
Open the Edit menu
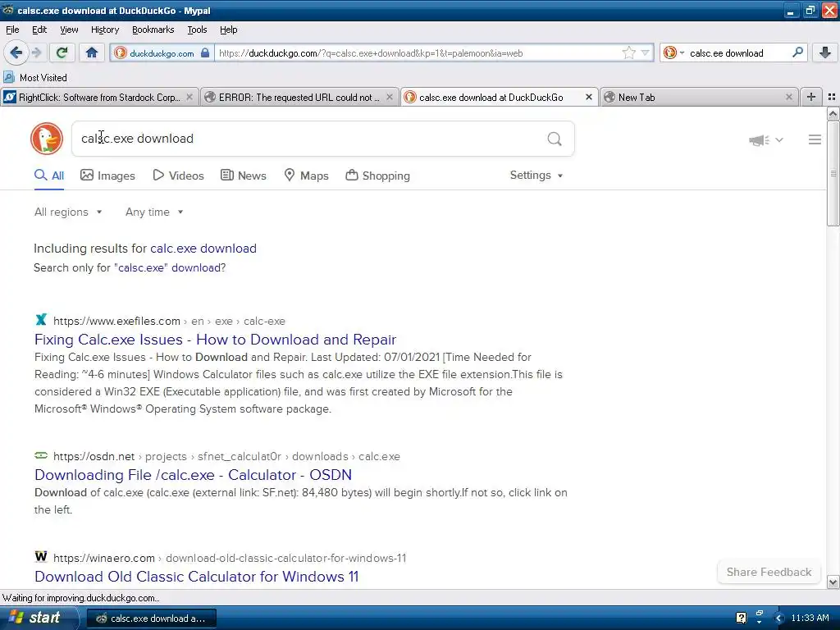39,30
